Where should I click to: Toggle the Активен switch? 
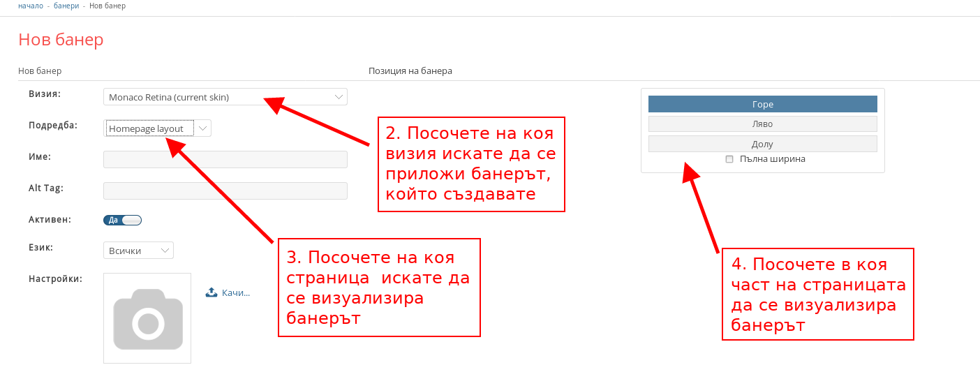[123, 221]
